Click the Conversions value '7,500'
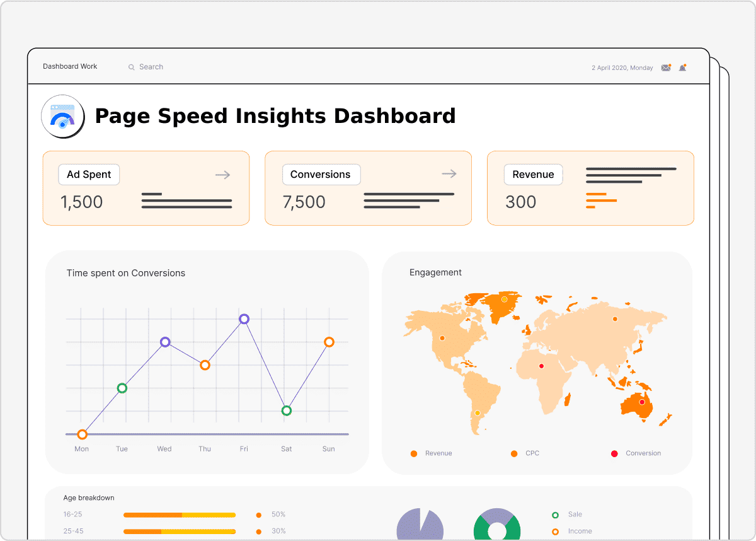The image size is (756, 541). (304, 202)
